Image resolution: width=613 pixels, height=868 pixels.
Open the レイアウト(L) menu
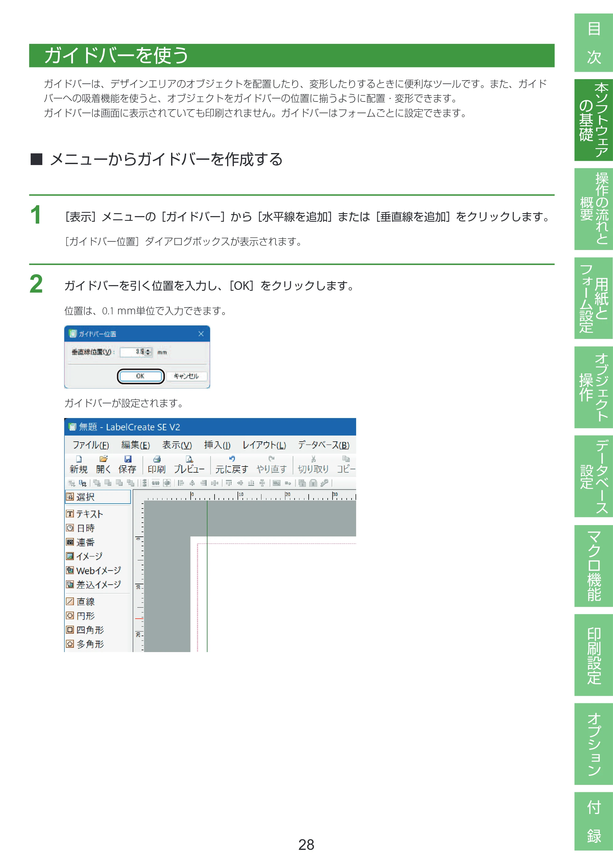coord(264,445)
